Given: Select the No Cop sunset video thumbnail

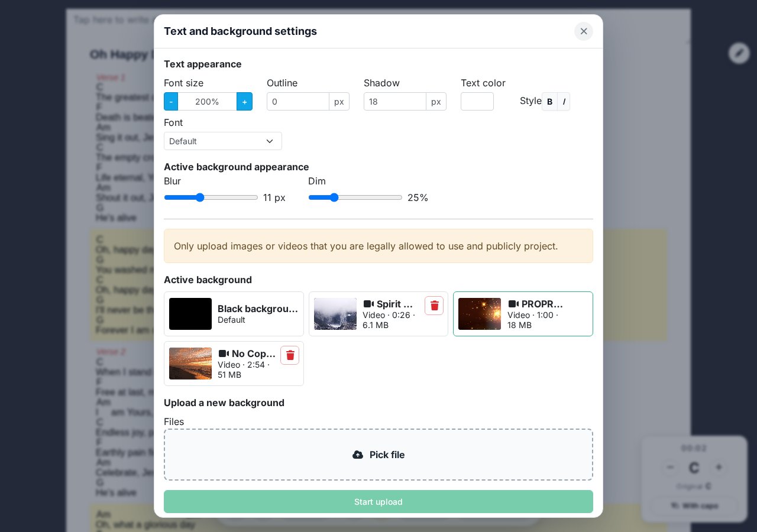Looking at the screenshot, I should pyautogui.click(x=190, y=364).
